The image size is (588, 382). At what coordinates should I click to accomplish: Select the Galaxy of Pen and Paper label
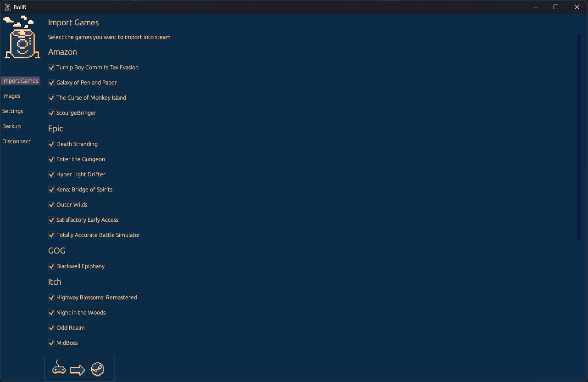pyautogui.click(x=86, y=82)
